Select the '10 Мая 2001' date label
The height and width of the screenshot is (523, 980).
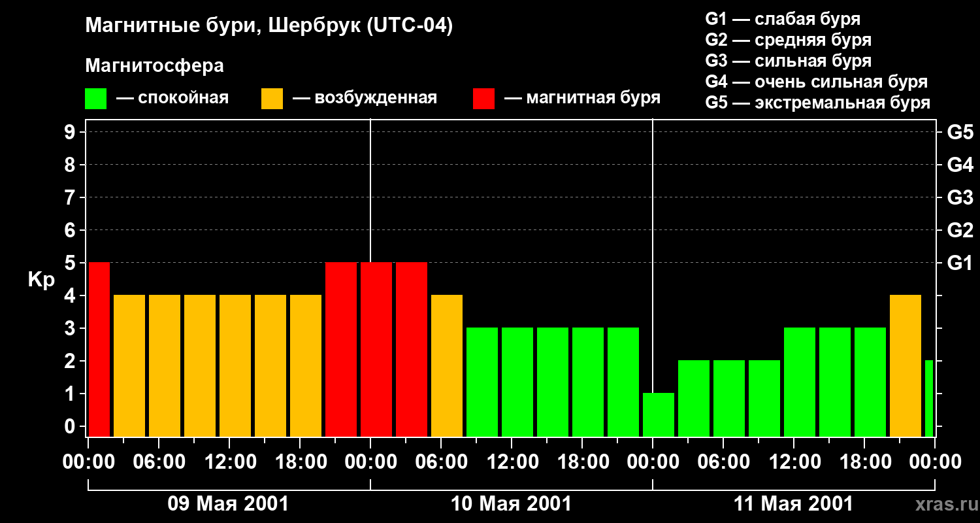(511, 504)
